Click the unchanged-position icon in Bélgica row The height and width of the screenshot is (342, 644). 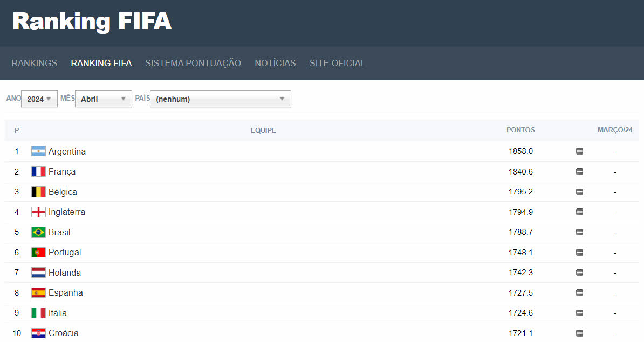tap(579, 192)
